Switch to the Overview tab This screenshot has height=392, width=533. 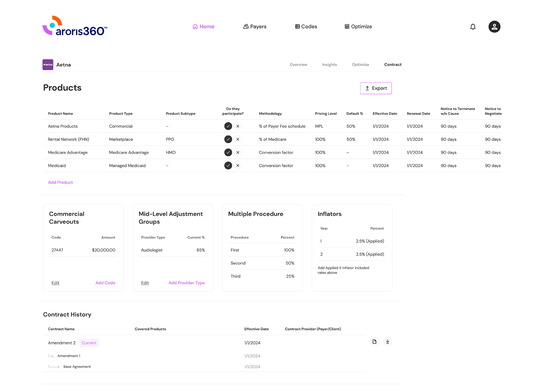pos(298,65)
